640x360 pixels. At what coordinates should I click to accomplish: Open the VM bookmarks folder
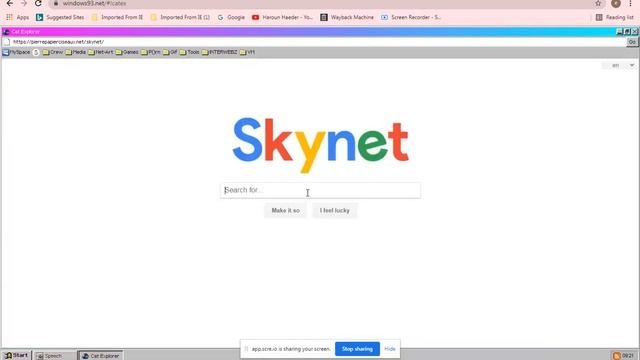[x=247, y=52]
